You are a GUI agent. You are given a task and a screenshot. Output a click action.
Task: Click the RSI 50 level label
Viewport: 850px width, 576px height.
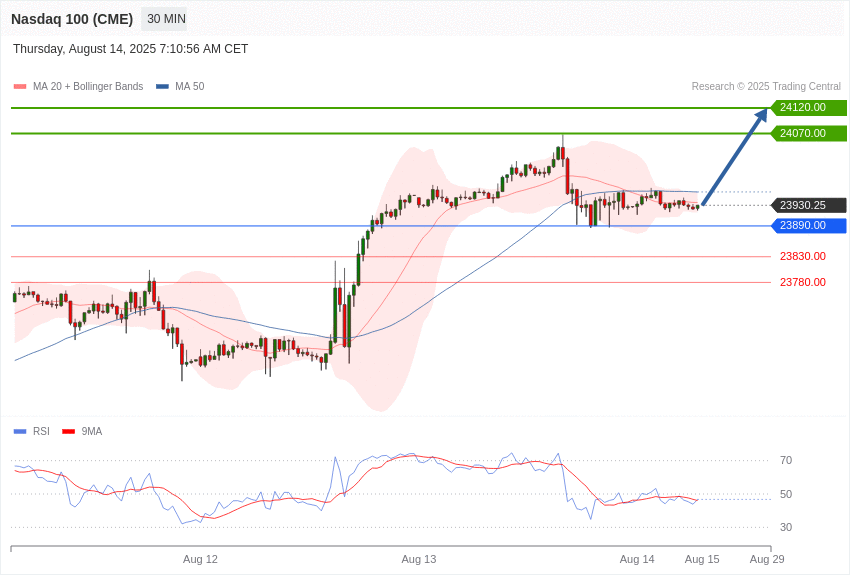(x=786, y=494)
